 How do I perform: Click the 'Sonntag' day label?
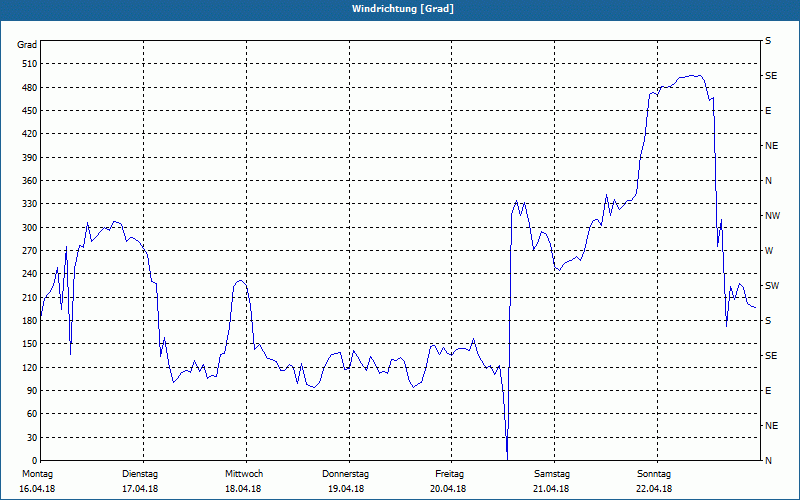[x=654, y=474]
